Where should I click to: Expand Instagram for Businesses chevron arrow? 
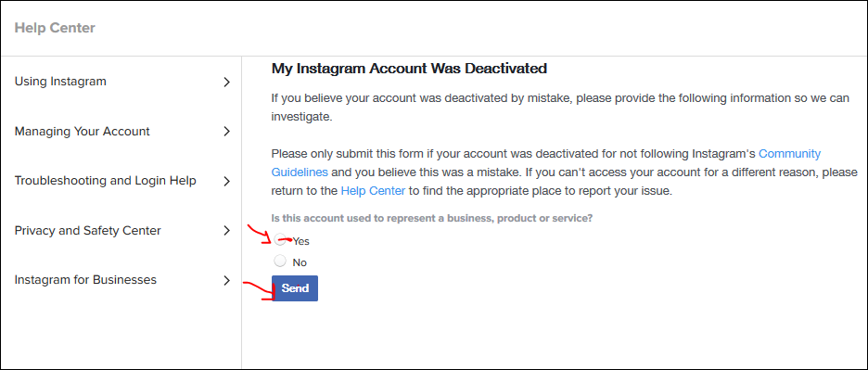click(x=226, y=280)
